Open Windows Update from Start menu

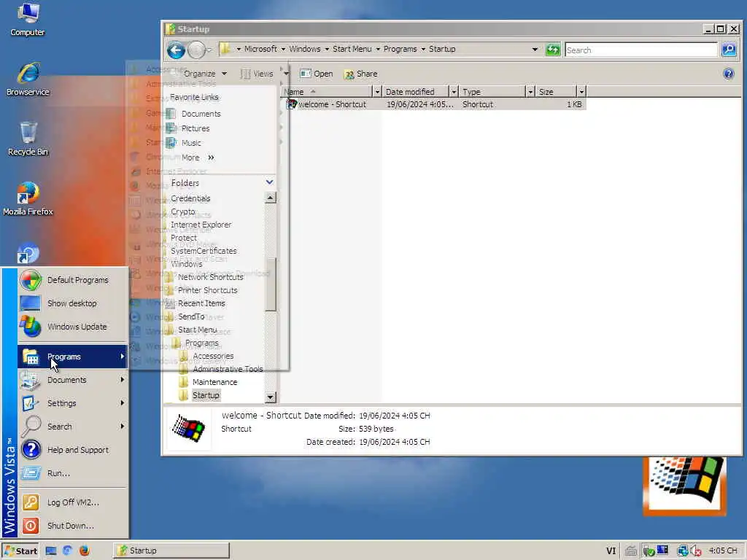tap(73, 327)
